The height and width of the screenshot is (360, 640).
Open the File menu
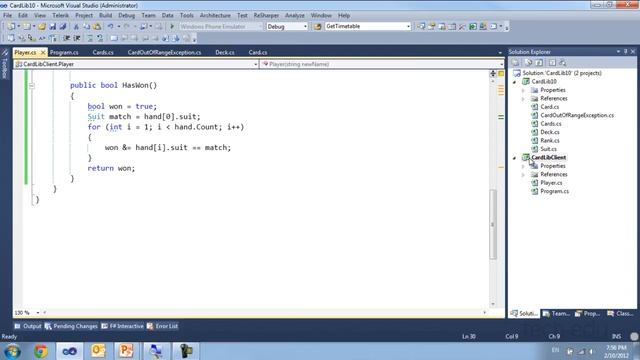click(7, 16)
